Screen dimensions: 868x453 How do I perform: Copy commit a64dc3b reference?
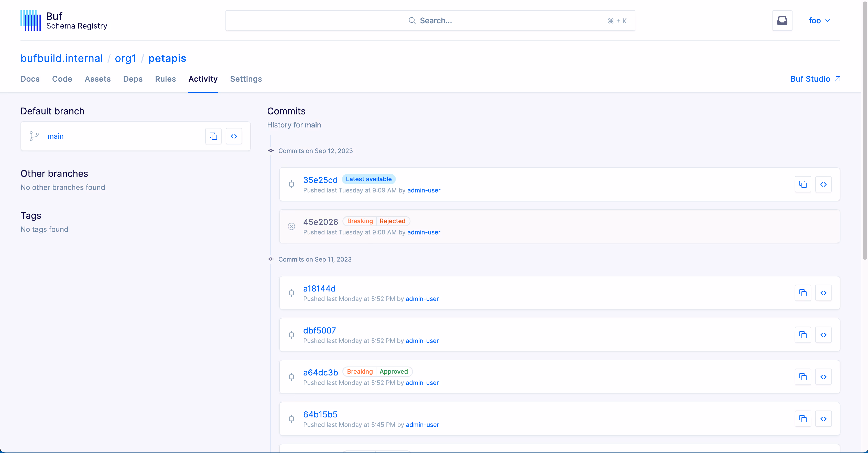803,377
